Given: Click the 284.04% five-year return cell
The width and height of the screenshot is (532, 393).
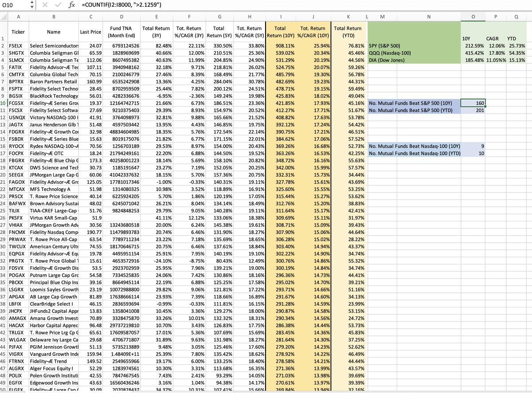Looking at the screenshot, I should pyautogui.click(x=219, y=82).
